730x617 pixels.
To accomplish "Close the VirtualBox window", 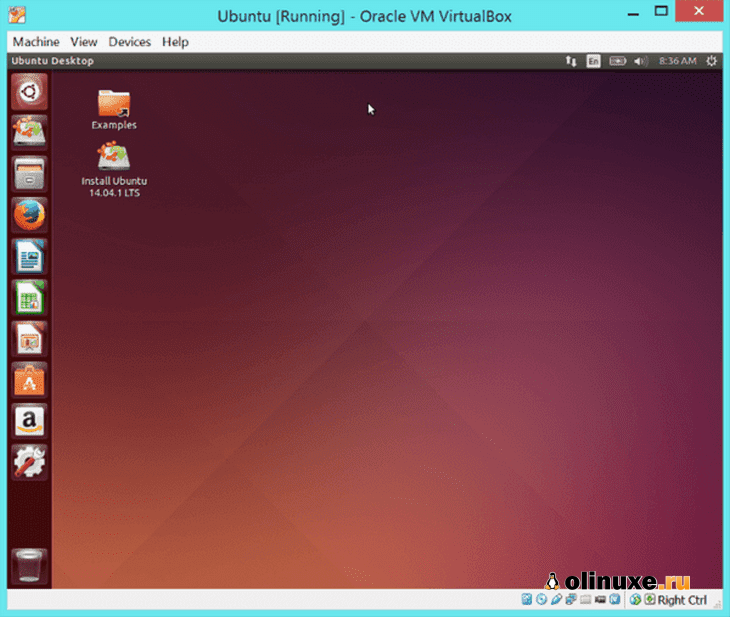I will point(699,11).
